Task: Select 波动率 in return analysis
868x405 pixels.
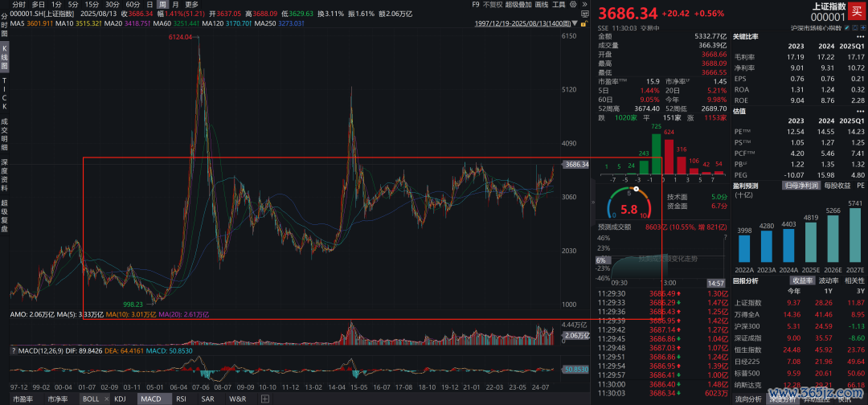Action: (x=830, y=280)
